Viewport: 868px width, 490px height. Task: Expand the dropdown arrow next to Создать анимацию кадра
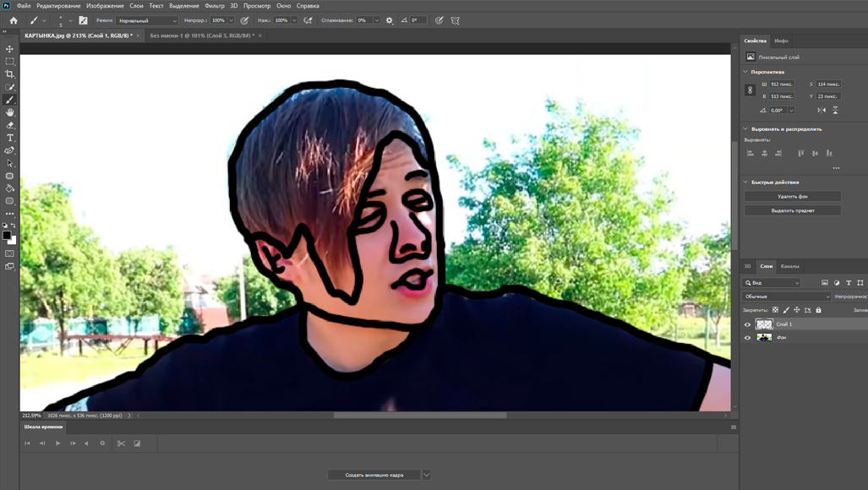(x=427, y=475)
